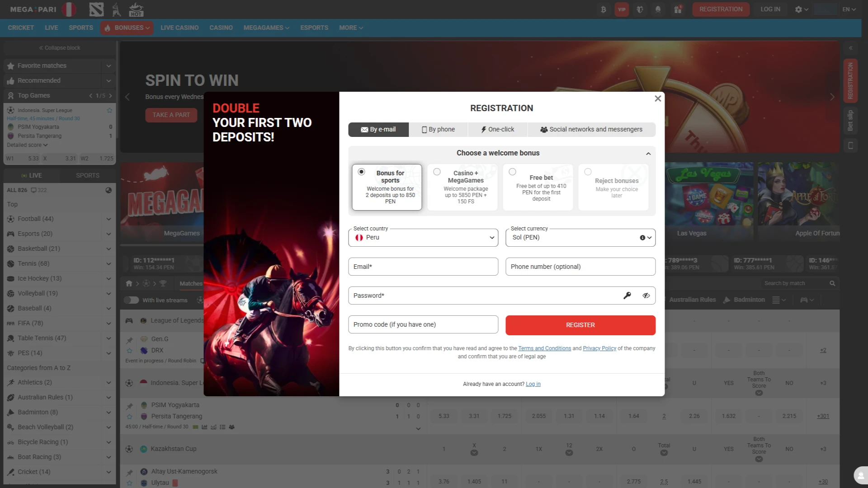868x488 pixels.
Task: Click the next banner arrow
Action: (x=832, y=97)
